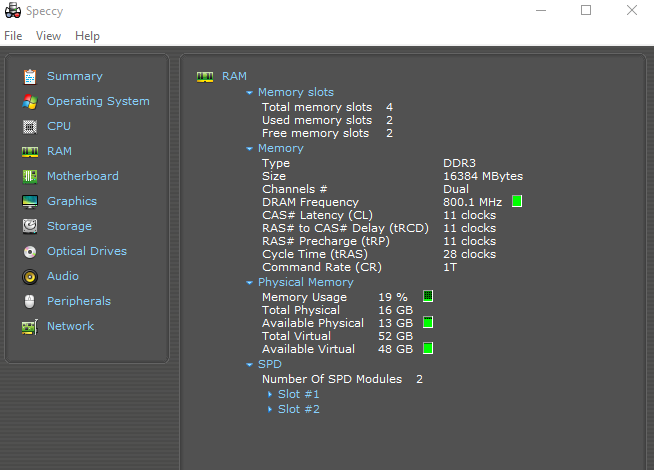Click the RAM link in sidebar

[x=59, y=151]
